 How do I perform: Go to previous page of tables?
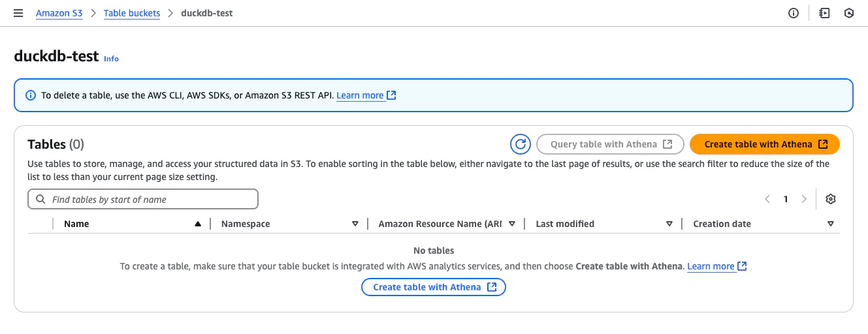click(767, 199)
